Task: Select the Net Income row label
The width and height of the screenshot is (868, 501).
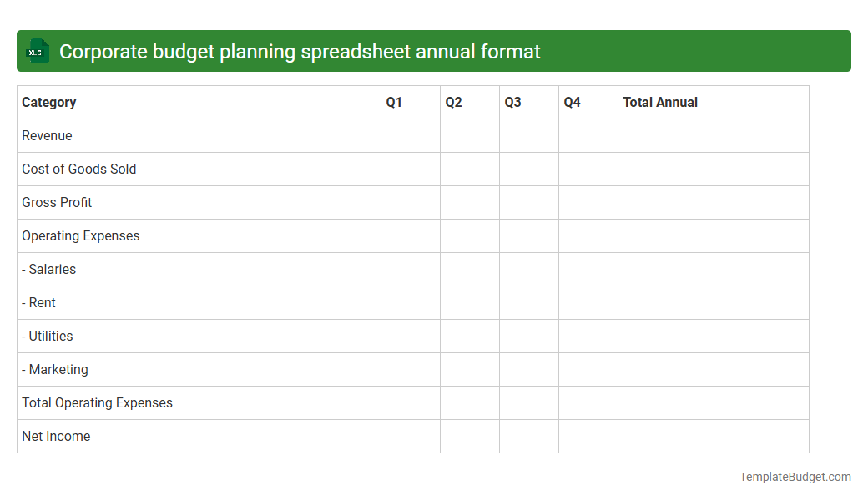Action: pos(56,436)
